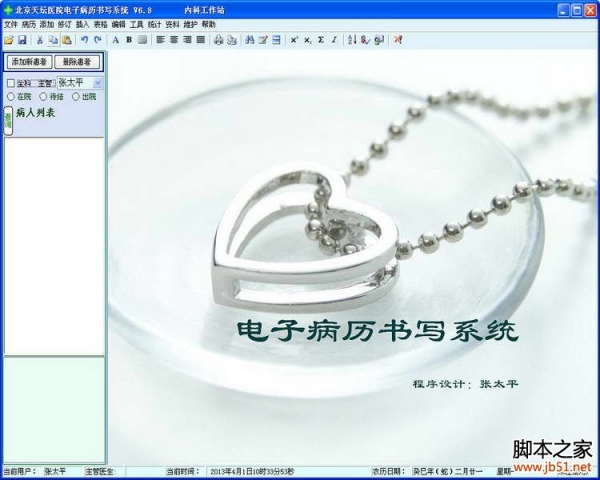Screen dimensions: 600x480
Task: Click the current time status bar value
Action: point(252,471)
